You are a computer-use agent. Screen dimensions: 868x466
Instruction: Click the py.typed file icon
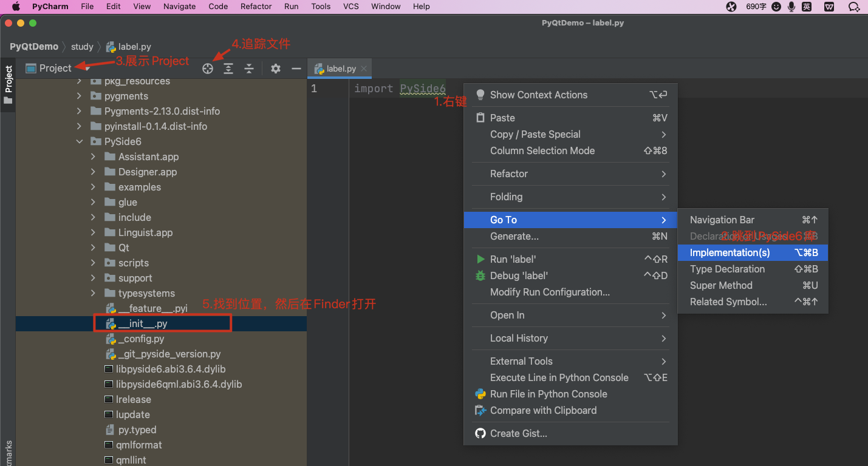tap(110, 430)
